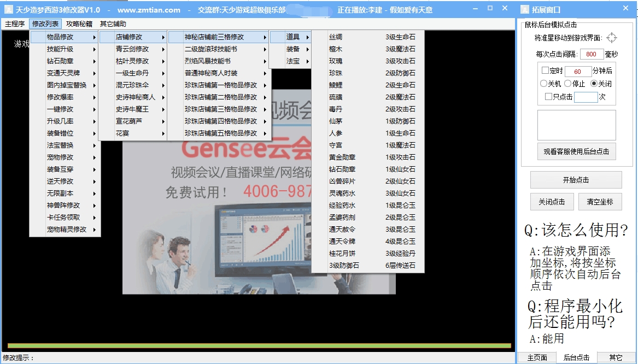This screenshot has width=638, height=364.
Task: Open the 装备 submenu under 神秘店铺
Action: (x=290, y=49)
